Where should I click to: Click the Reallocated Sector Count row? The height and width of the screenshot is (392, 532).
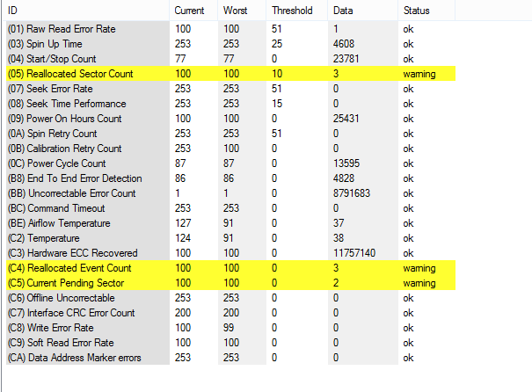click(70, 74)
